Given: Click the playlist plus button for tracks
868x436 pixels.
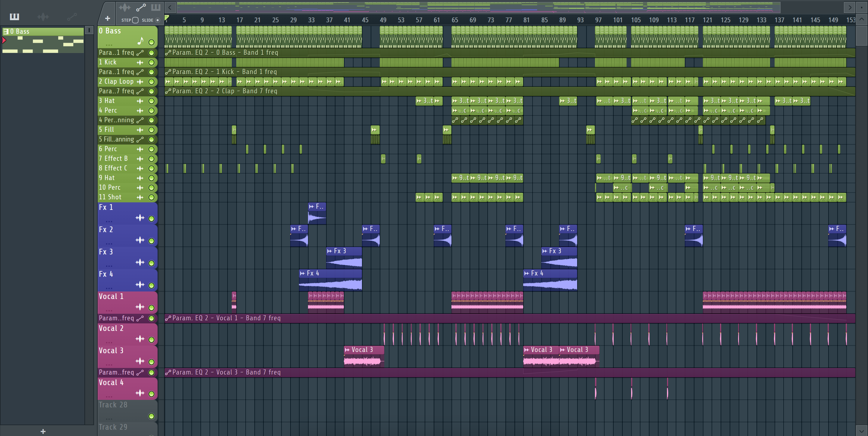Looking at the screenshot, I should pos(108,18).
